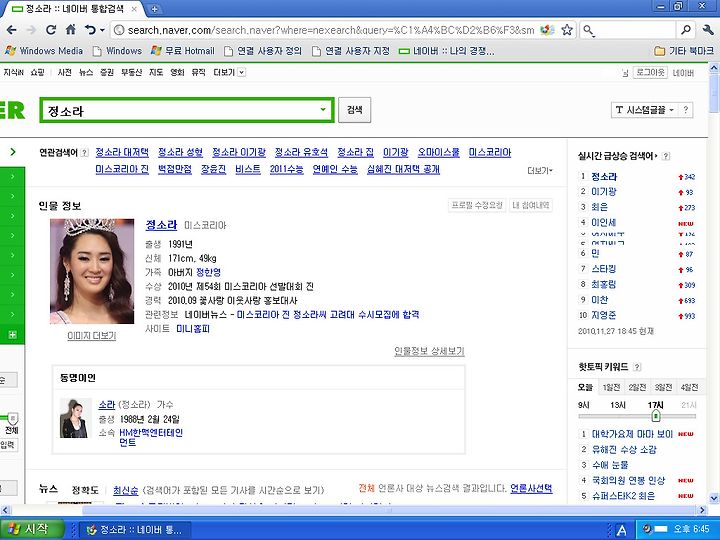Select the 오늘 hot topic tab

[585, 388]
